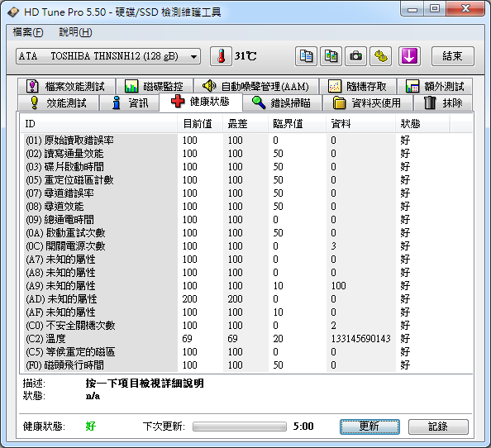Select the (F0) 磁頭飛行時間 row
Screen dimensions: 491x448
pyautogui.click(x=246, y=365)
